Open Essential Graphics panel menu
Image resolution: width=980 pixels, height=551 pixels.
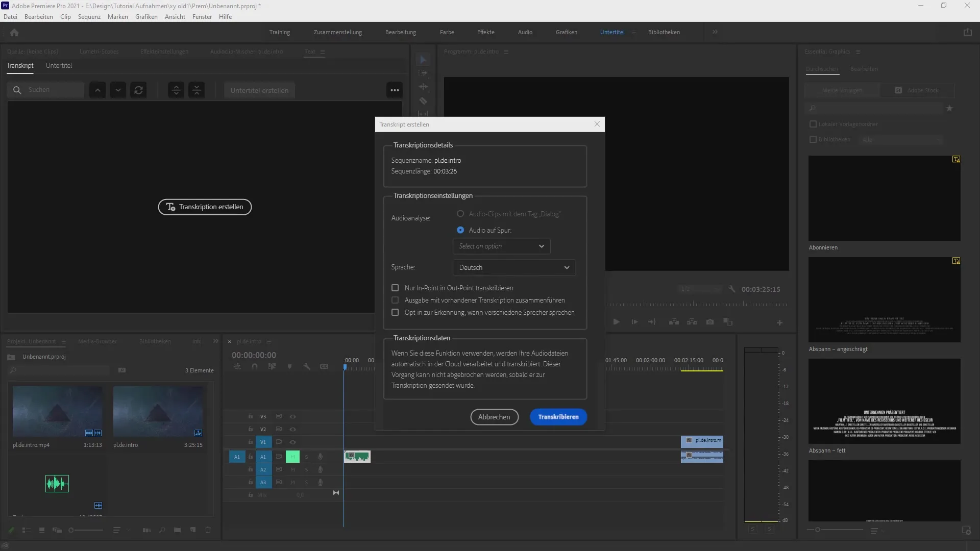tap(858, 52)
